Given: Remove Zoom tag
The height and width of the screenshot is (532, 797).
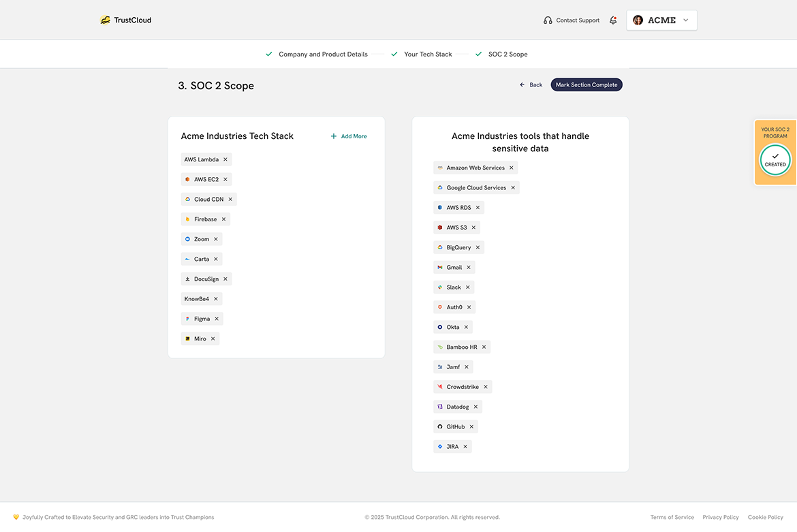Looking at the screenshot, I should click(x=215, y=239).
